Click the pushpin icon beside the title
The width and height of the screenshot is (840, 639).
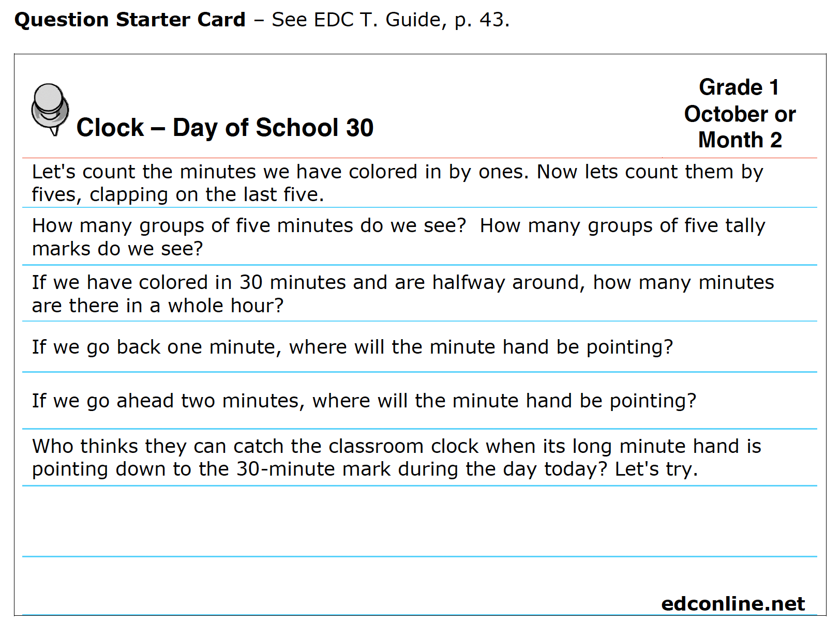point(50,109)
